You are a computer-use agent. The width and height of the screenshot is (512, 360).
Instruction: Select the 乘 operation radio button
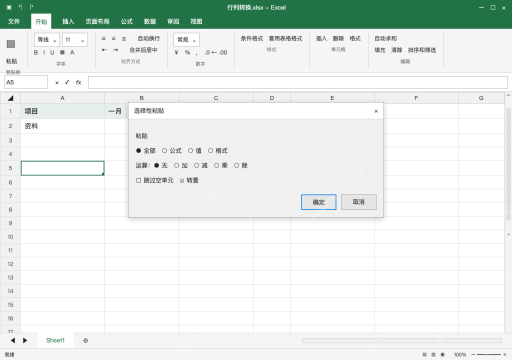coord(216,165)
